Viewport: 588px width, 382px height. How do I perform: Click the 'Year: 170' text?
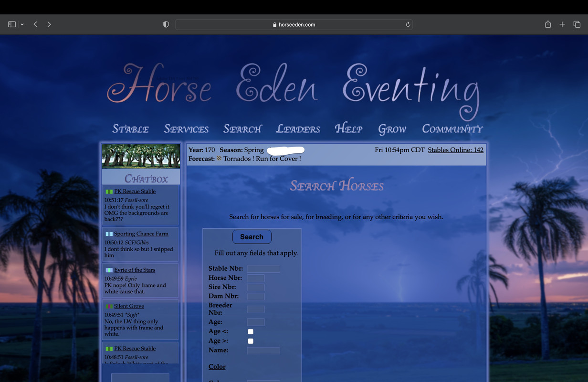tap(202, 150)
